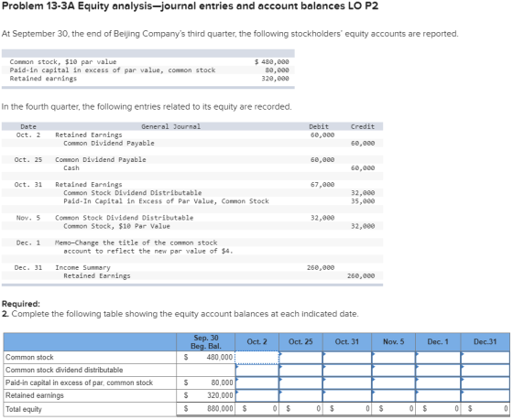
Task: Click the Dec.31 column header
Action: point(486,342)
